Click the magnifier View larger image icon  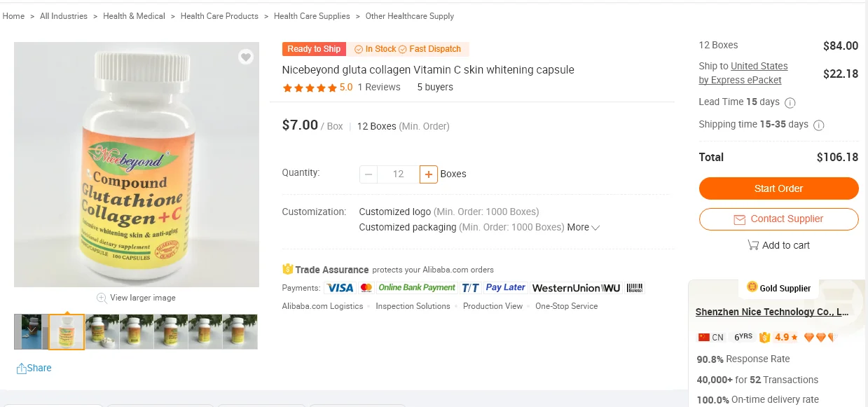pos(102,298)
